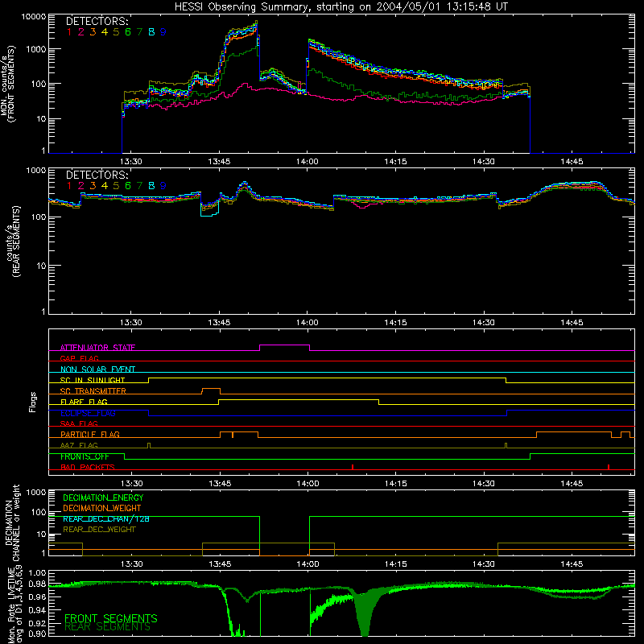Select blue detector 9 in rear segments legend

click(x=163, y=186)
